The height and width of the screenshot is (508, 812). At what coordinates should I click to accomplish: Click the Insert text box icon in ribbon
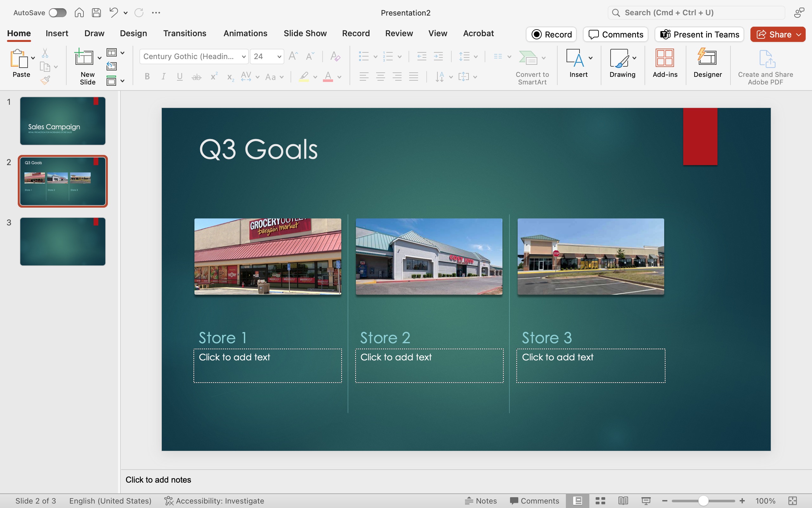coord(575,58)
